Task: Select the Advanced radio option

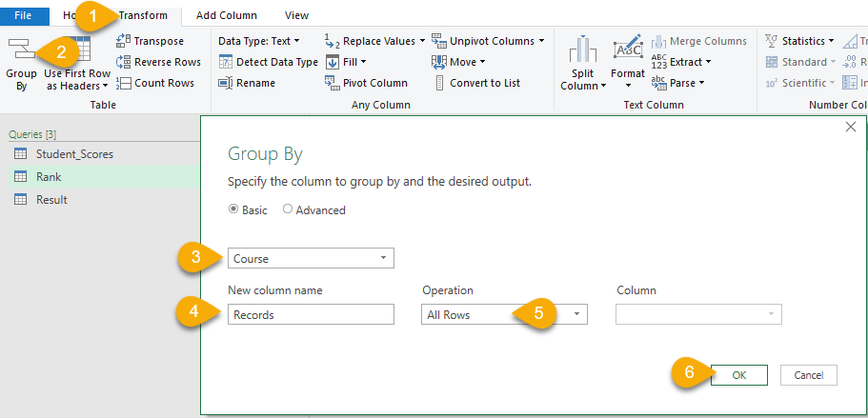Action: point(288,210)
